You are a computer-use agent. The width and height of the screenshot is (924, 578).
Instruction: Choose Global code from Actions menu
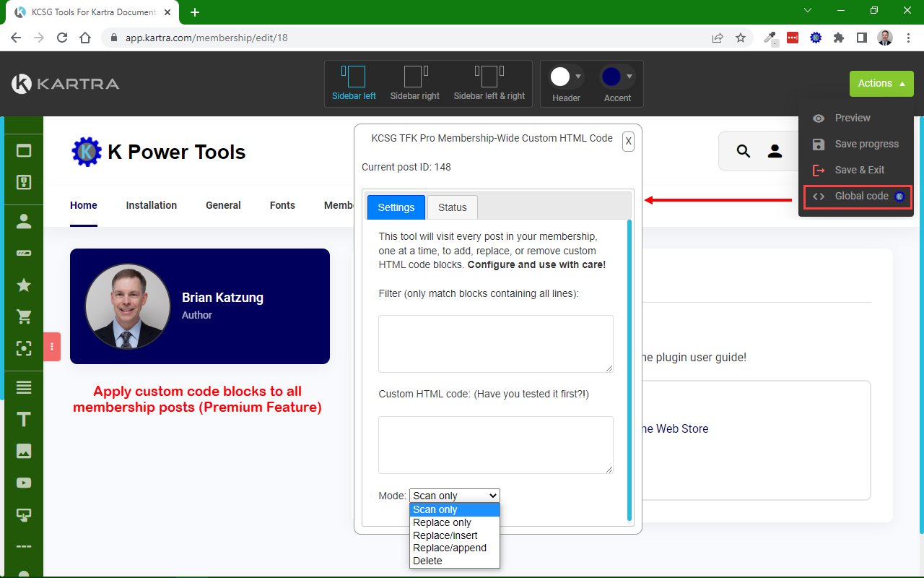pos(858,197)
